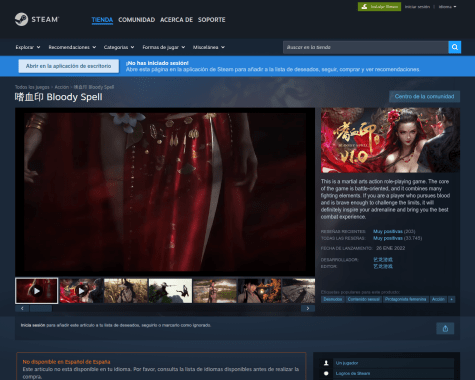Viewport: 475px width, 380px height.
Task: Expand the Explorar dropdown menu
Action: (28, 47)
